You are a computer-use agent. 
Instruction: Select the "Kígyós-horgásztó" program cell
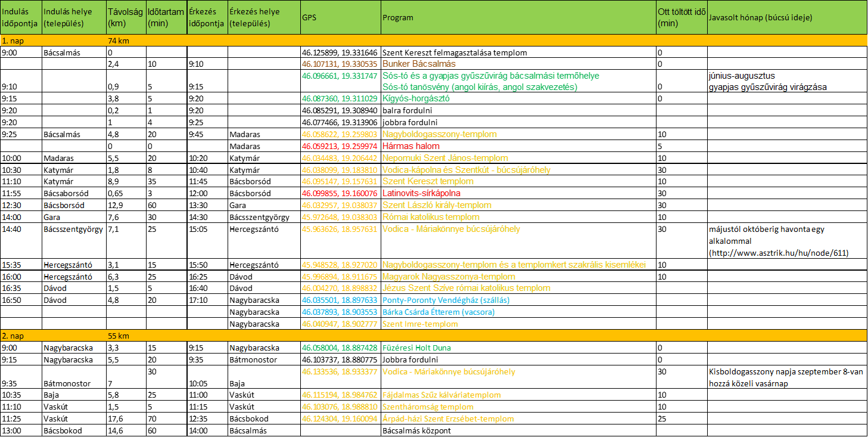point(416,98)
